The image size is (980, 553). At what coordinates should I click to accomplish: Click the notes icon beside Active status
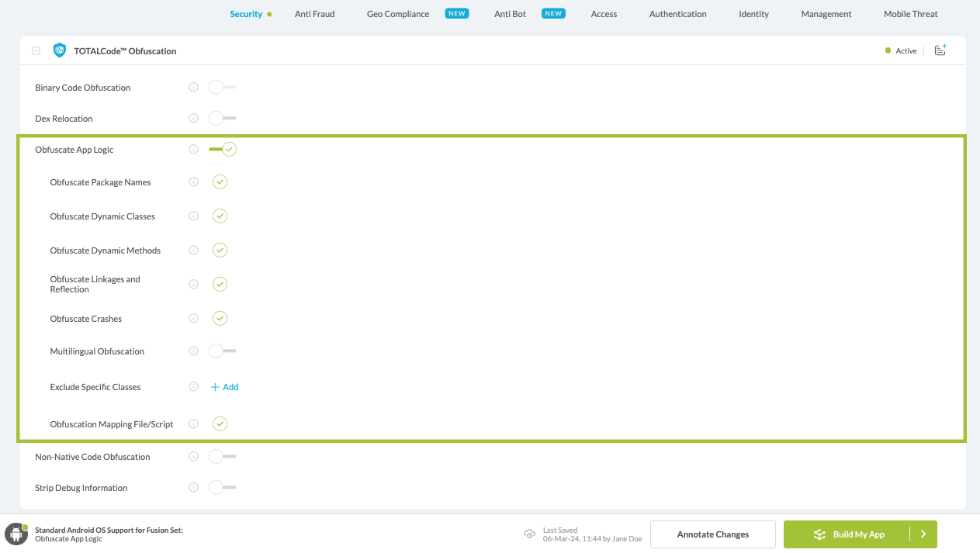click(940, 50)
